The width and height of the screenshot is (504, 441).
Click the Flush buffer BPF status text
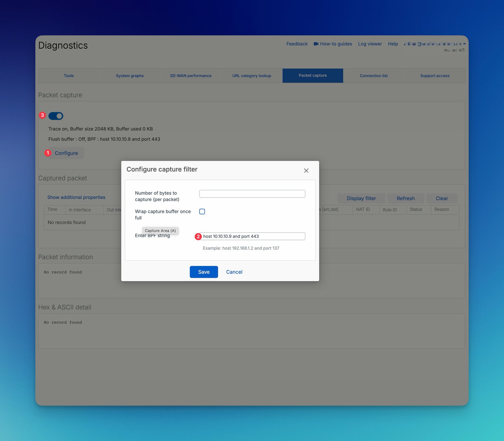tap(104, 139)
